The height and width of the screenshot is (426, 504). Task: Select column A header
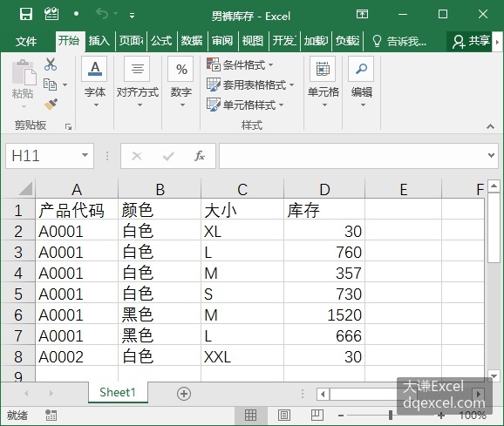[x=77, y=189]
